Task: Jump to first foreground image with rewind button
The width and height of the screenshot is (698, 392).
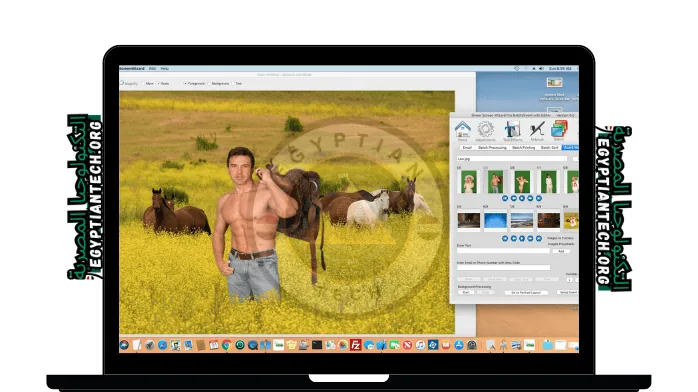Action: click(505, 198)
